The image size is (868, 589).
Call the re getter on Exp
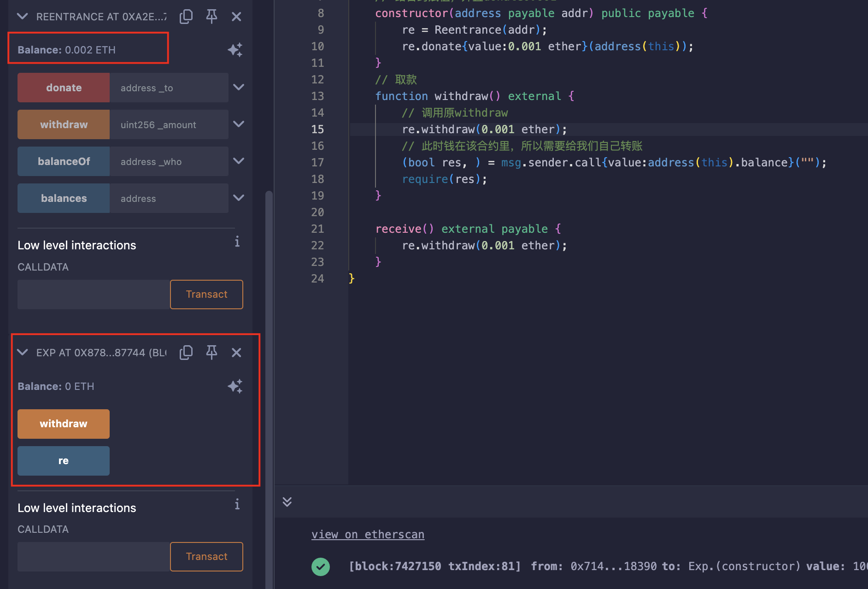point(64,461)
